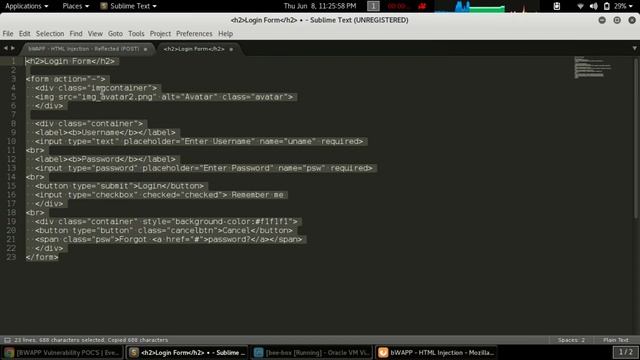The height and width of the screenshot is (360, 640).
Task: Open the Plain Text syntax selector
Action: coord(616,340)
